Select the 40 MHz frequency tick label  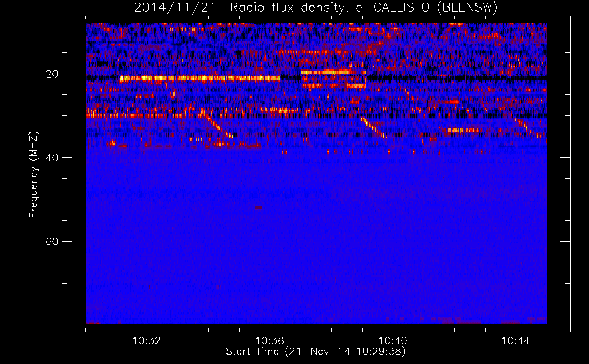coord(52,158)
